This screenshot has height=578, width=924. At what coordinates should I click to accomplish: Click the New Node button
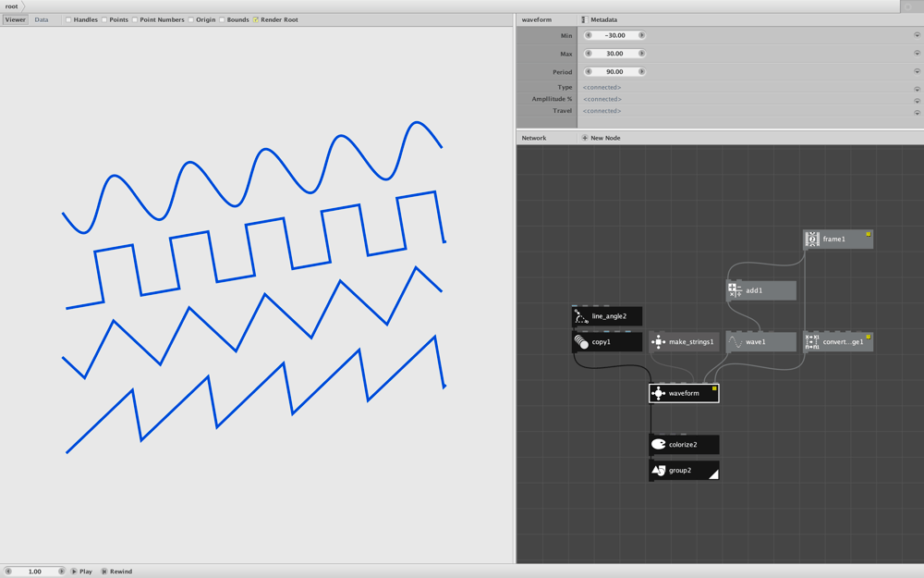tap(602, 138)
